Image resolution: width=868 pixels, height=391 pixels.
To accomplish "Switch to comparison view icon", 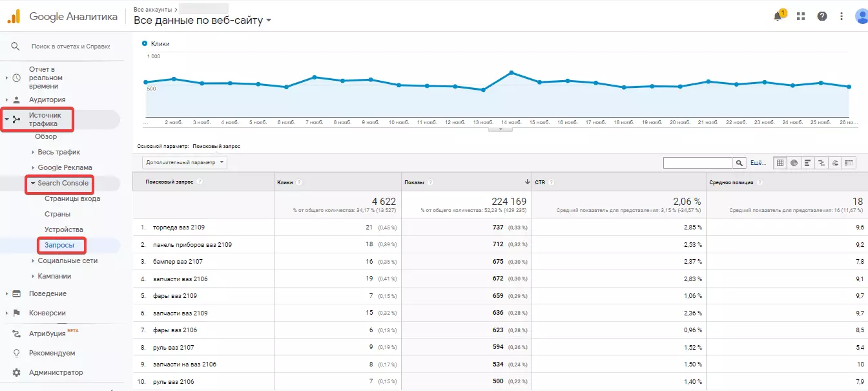I will click(x=821, y=164).
